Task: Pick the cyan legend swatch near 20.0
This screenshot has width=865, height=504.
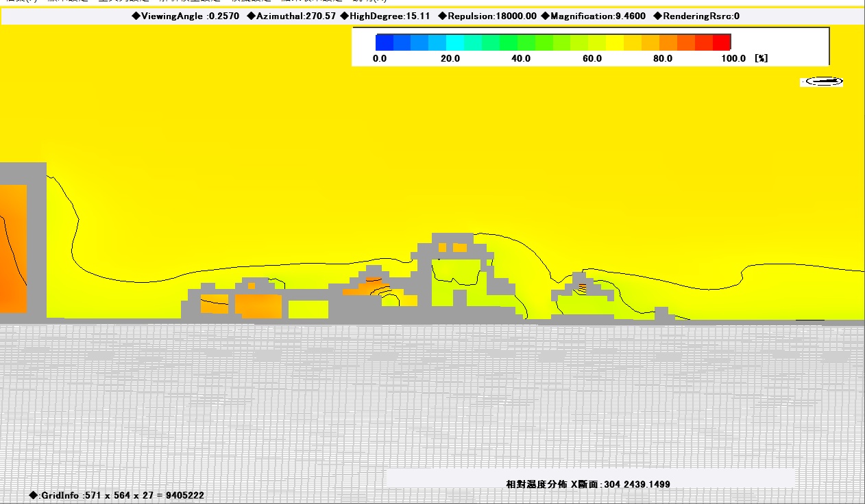Action: click(455, 42)
